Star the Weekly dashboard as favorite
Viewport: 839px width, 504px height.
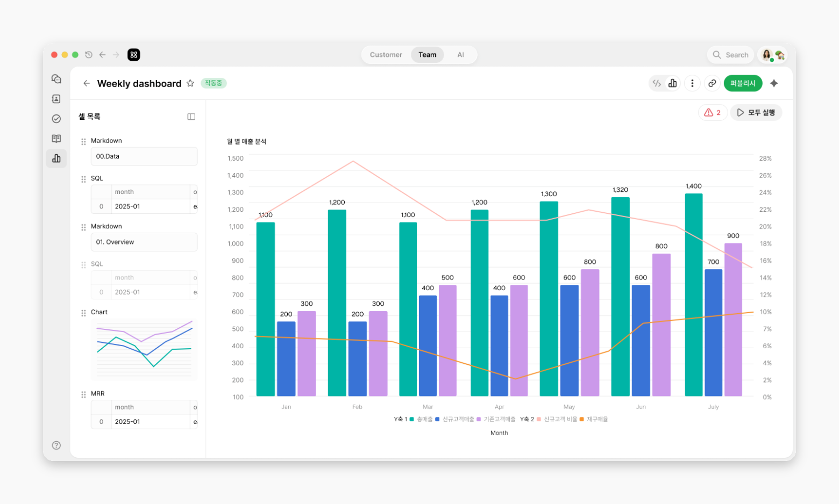190,83
